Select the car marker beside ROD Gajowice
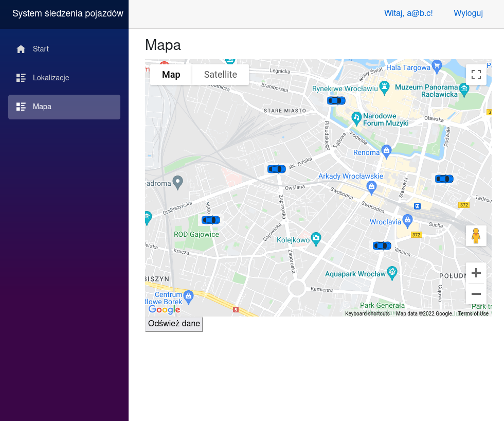This screenshot has width=504, height=421. pyautogui.click(x=210, y=220)
